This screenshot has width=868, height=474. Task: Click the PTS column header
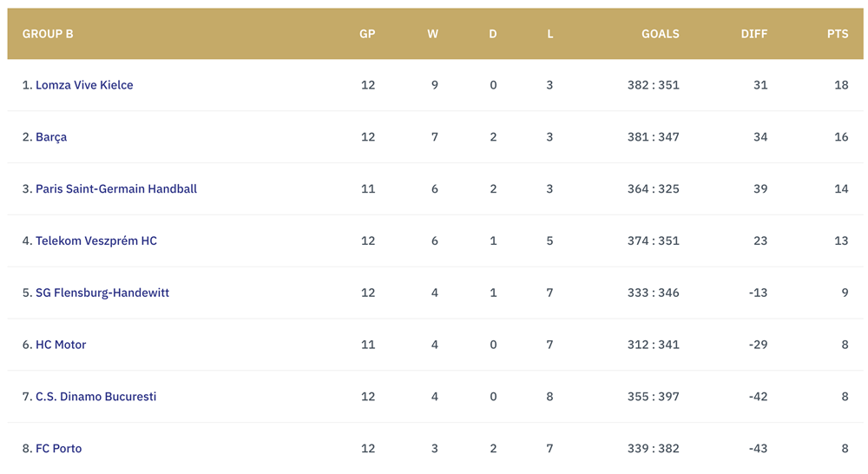[x=838, y=34]
